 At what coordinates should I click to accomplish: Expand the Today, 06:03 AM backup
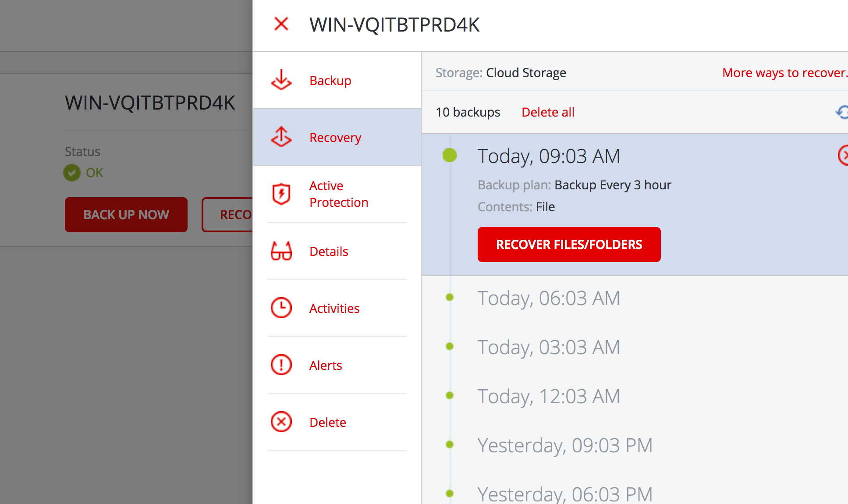click(548, 298)
